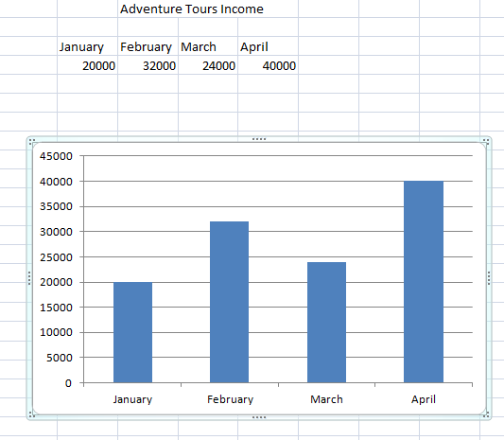Viewport: 504px width, 440px height.
Task: Click the chart's top middle sizing handle
Action: 259,139
